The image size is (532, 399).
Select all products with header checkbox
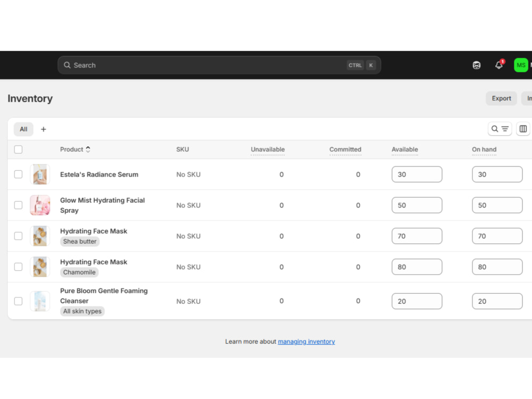pyautogui.click(x=18, y=149)
